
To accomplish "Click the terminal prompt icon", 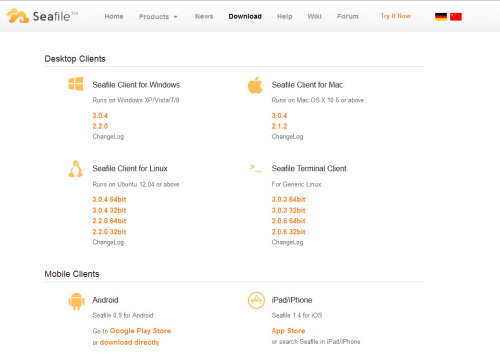I will click(256, 168).
